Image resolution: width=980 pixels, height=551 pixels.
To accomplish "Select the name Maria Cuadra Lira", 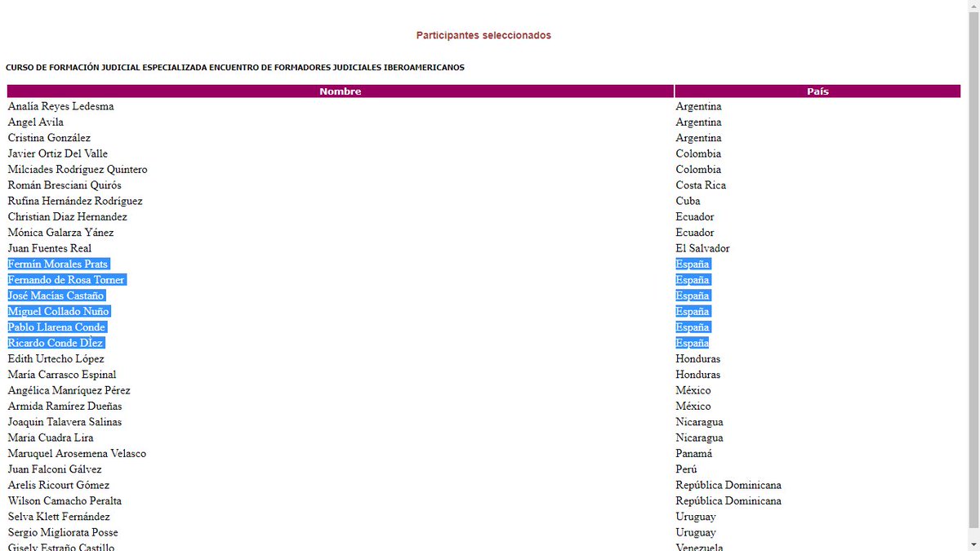I will [51, 438].
